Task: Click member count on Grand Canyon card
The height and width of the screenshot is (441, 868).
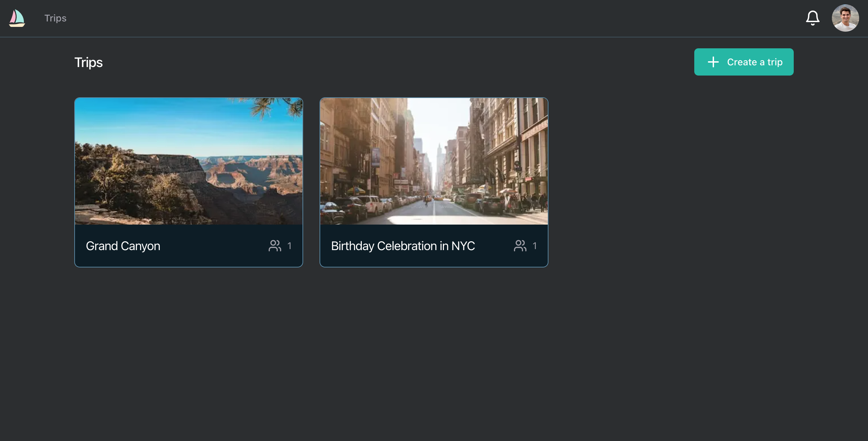Action: point(289,246)
